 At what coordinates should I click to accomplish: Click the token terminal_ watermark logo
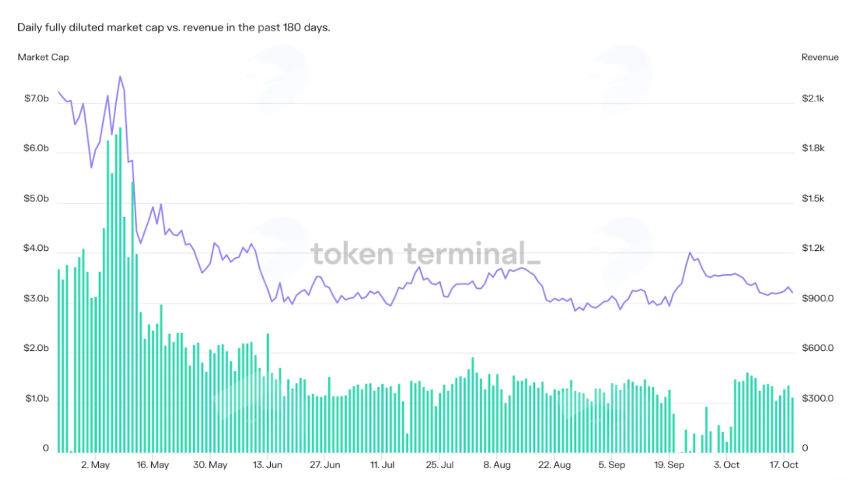pyautogui.click(x=425, y=254)
